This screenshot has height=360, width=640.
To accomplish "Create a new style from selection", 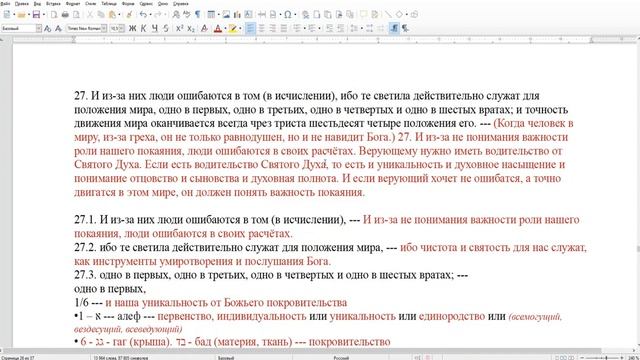I will 58,29.
